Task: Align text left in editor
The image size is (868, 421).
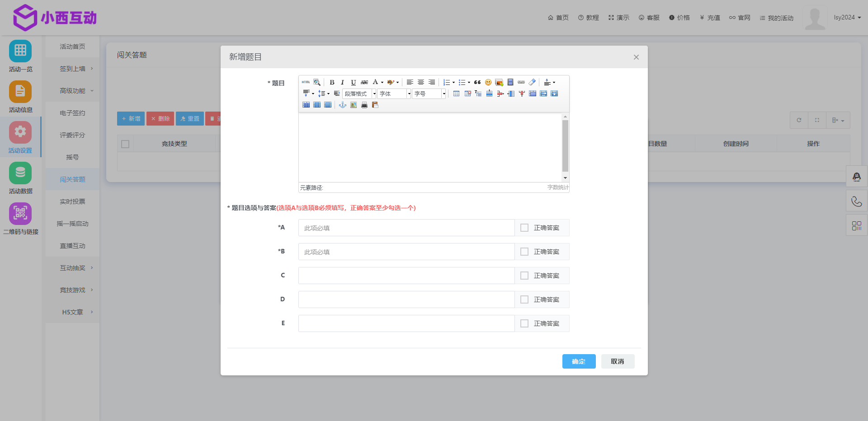Action: [x=410, y=82]
